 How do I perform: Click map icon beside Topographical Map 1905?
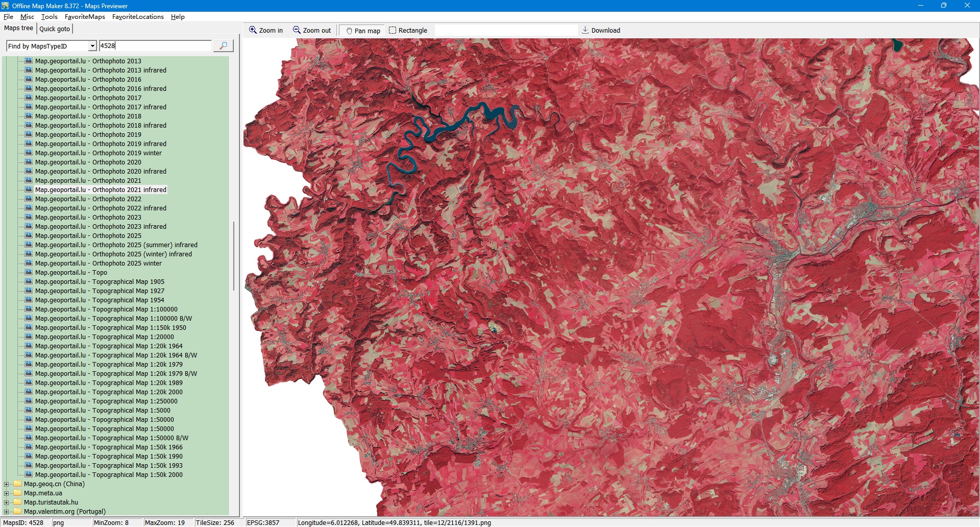point(29,281)
